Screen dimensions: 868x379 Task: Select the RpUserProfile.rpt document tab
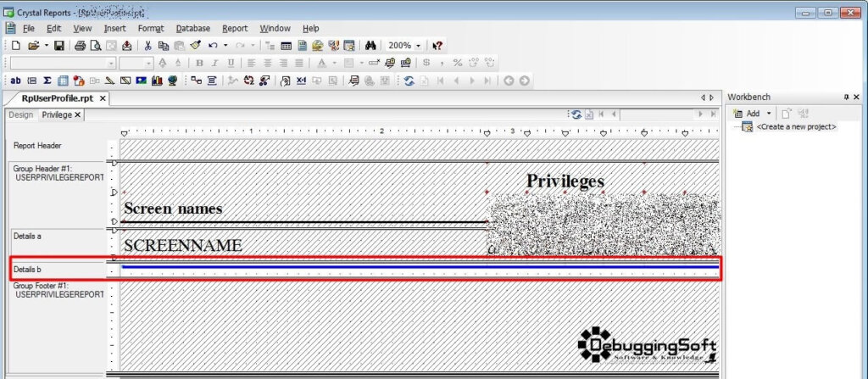[57, 98]
